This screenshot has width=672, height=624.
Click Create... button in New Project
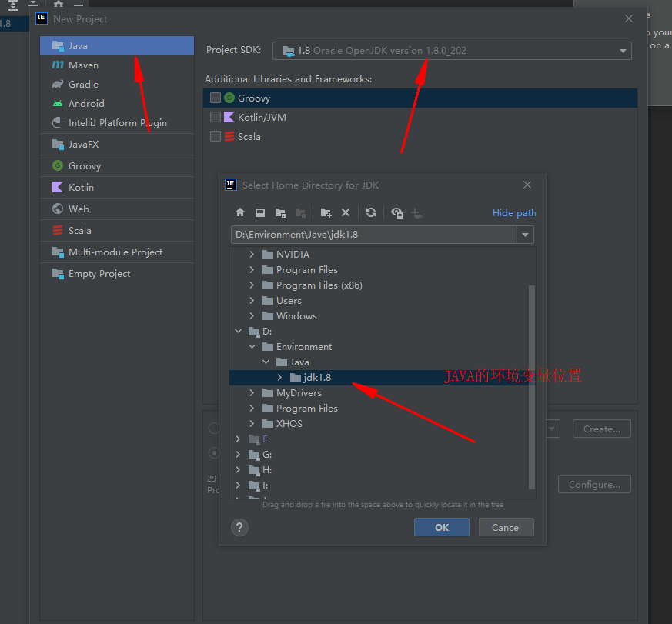[602, 429]
